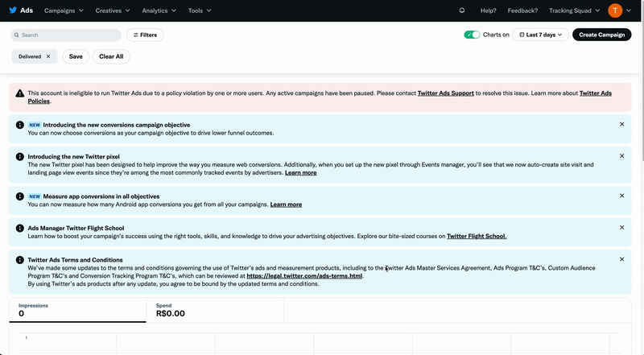This screenshot has height=355, width=644.
Task: Open the legal.twitter.com ads-terms link
Action: click(x=304, y=275)
